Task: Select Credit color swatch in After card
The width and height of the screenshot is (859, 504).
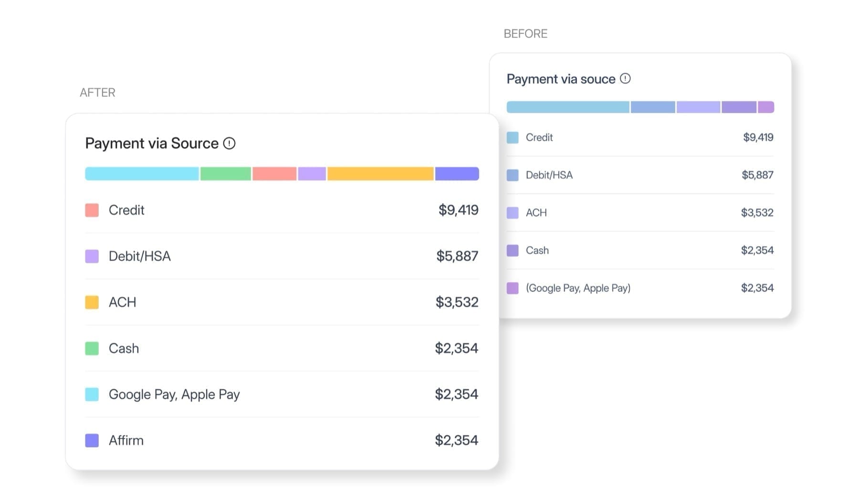Action: [92, 210]
